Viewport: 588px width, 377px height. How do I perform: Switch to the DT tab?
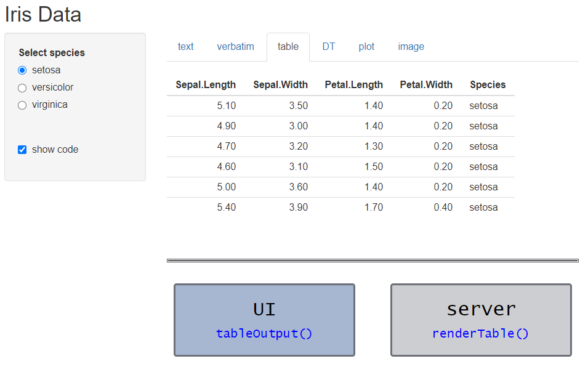tap(329, 47)
